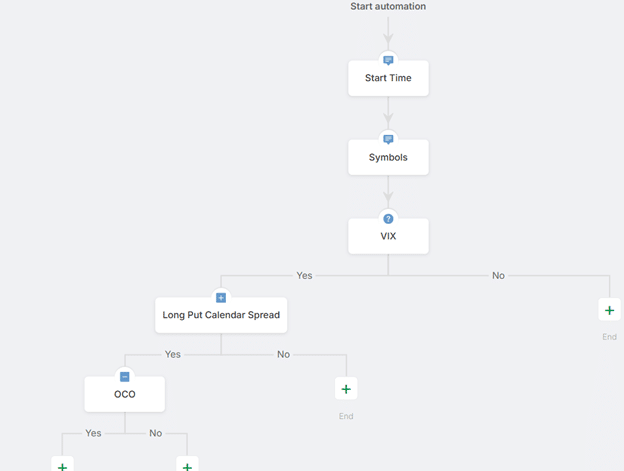Click the question mark icon on VIX
The image size is (624, 471).
click(388, 218)
